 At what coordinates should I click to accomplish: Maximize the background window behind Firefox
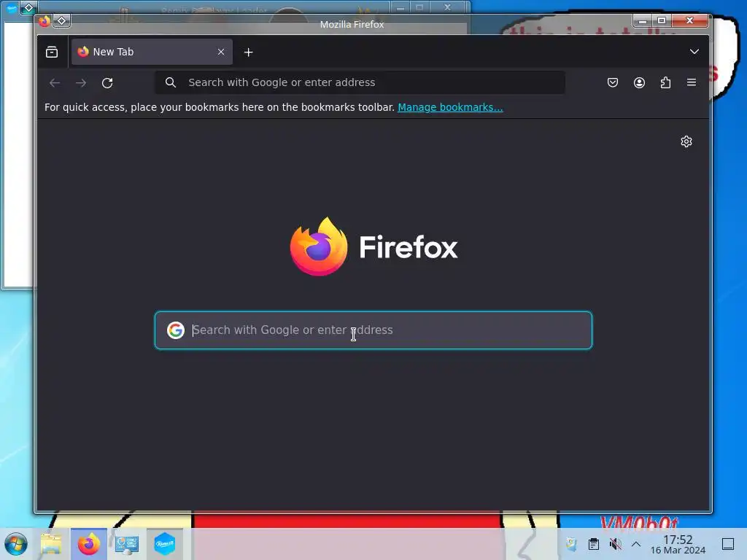(x=419, y=7)
